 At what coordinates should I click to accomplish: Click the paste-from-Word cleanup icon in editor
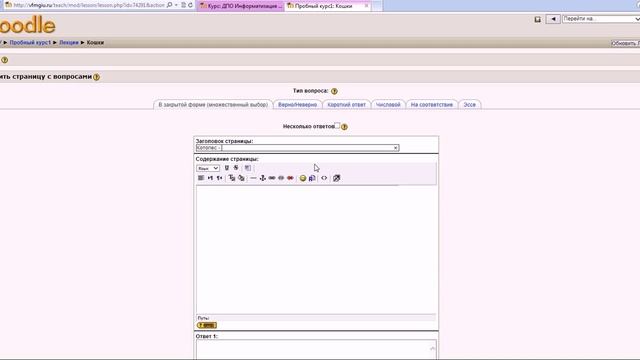coord(248,168)
